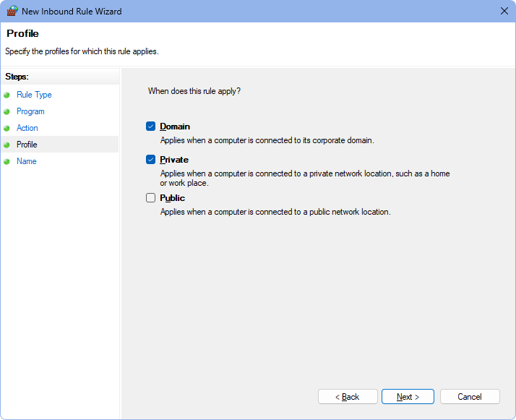The width and height of the screenshot is (516, 420).
Task: Cancel the inbound rule wizard
Action: pyautogui.click(x=470, y=397)
